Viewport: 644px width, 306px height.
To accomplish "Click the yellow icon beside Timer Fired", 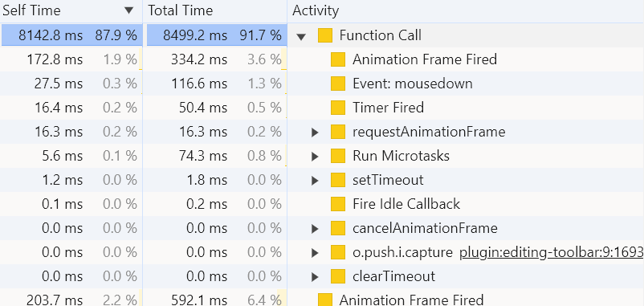I will tap(337, 108).
